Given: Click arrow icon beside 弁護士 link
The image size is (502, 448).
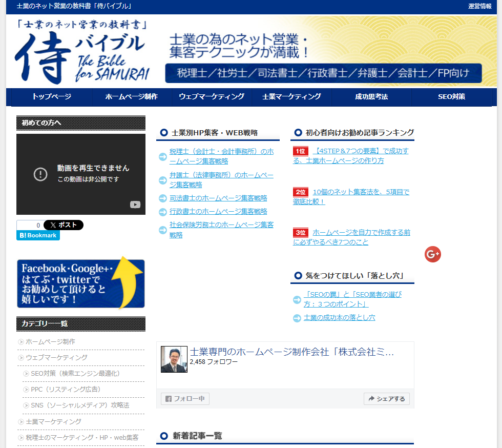Looking at the screenshot, I should [x=163, y=180].
